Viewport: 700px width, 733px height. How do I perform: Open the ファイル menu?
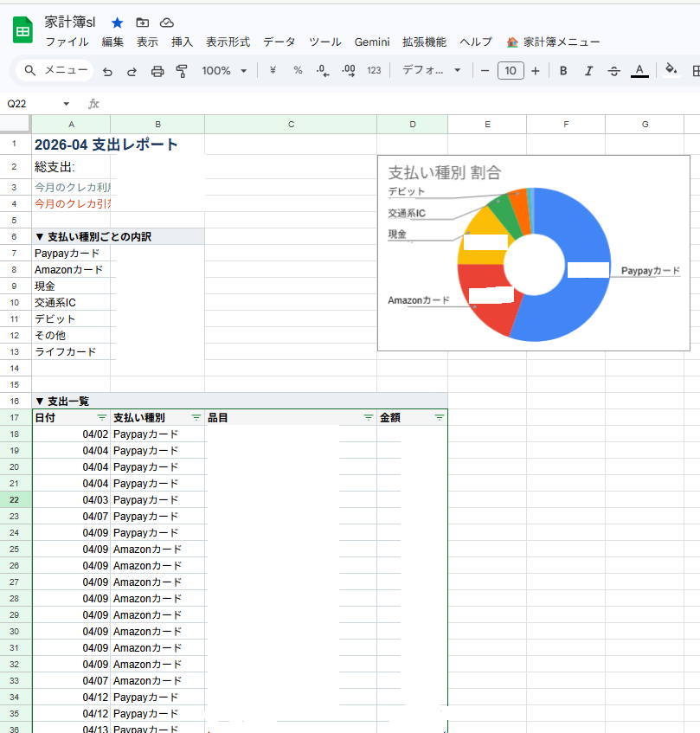67,42
